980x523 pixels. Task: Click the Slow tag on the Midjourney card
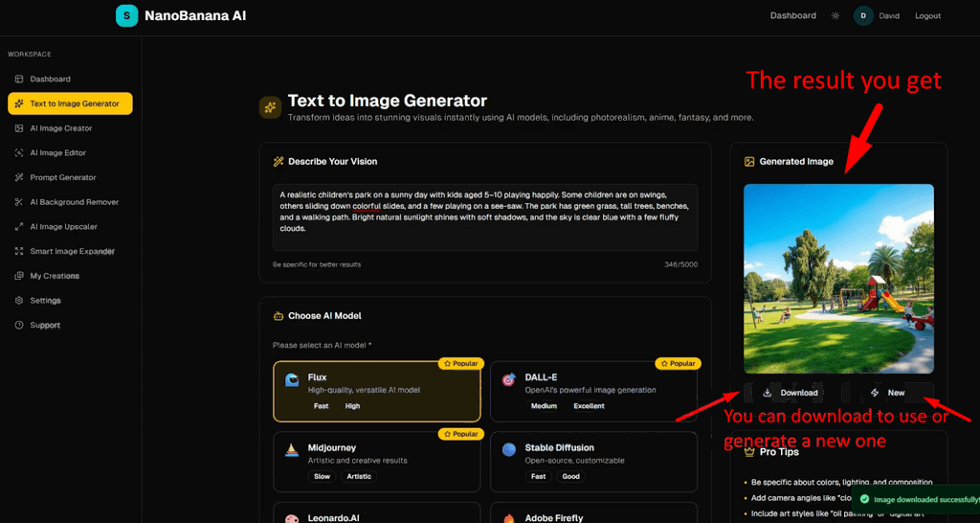coord(322,477)
